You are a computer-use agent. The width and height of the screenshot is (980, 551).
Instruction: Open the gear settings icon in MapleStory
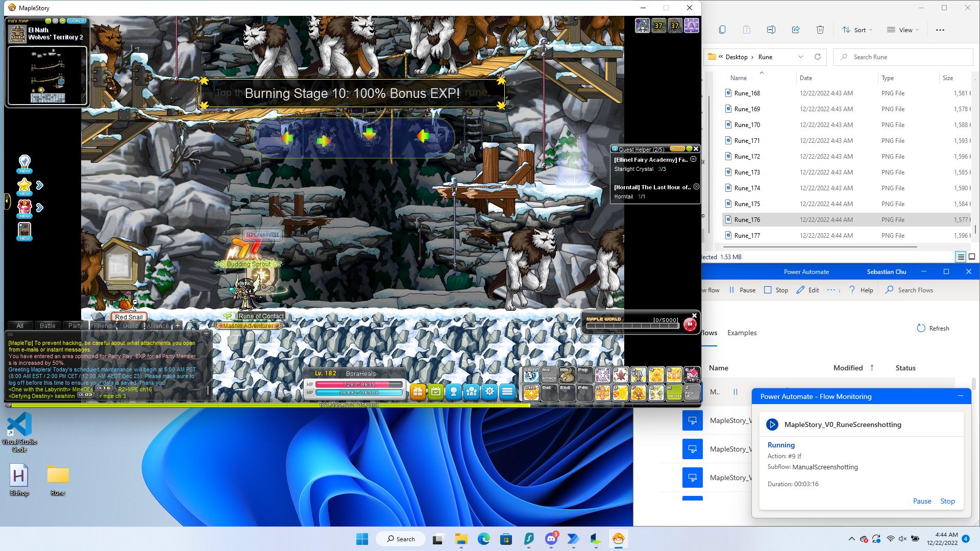coord(489,392)
